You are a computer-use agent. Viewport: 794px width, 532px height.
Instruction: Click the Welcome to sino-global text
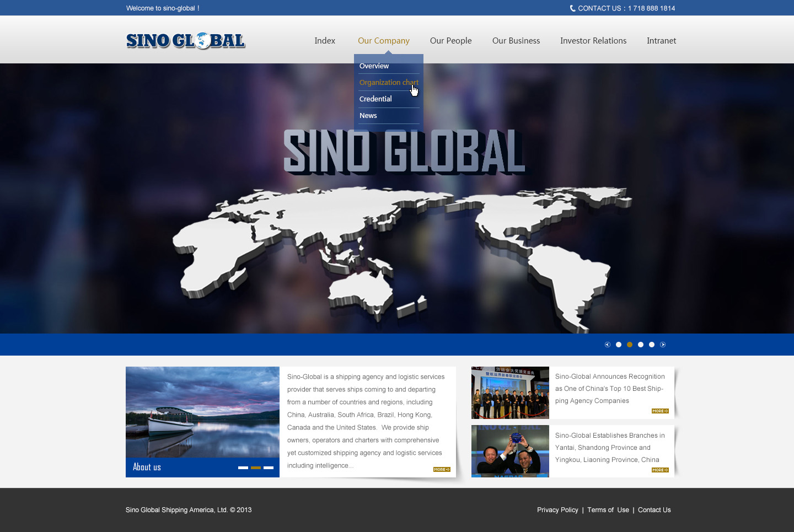[163, 8]
